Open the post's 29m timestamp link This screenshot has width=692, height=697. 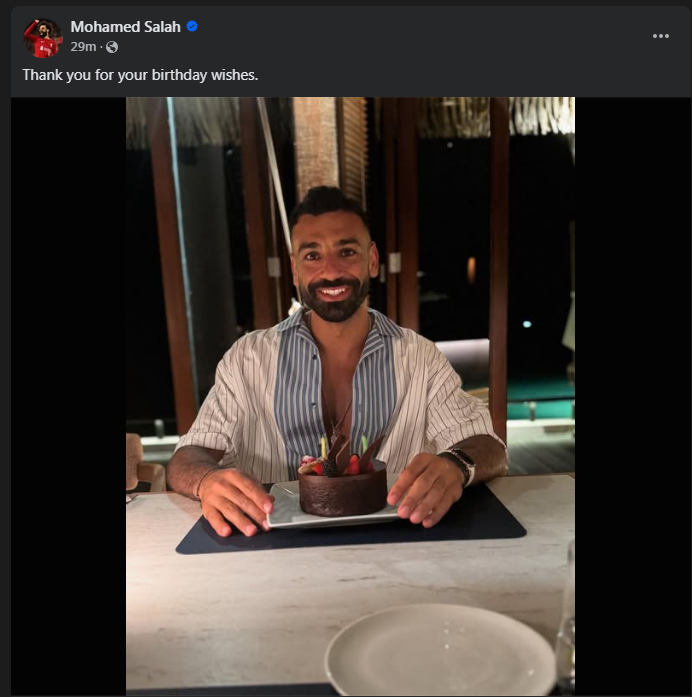83,47
